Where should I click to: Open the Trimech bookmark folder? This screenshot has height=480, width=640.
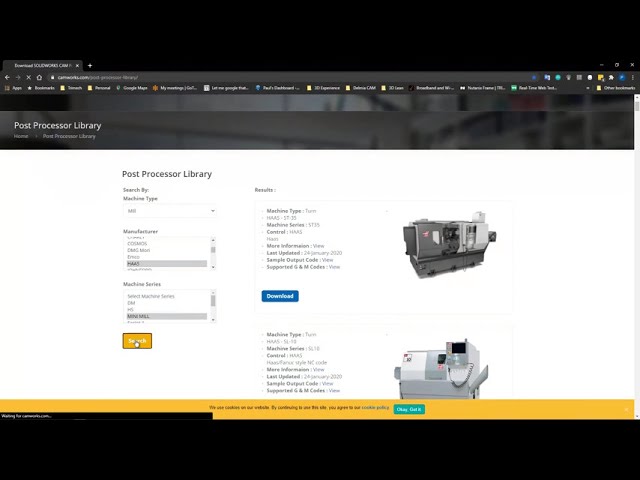click(71, 88)
